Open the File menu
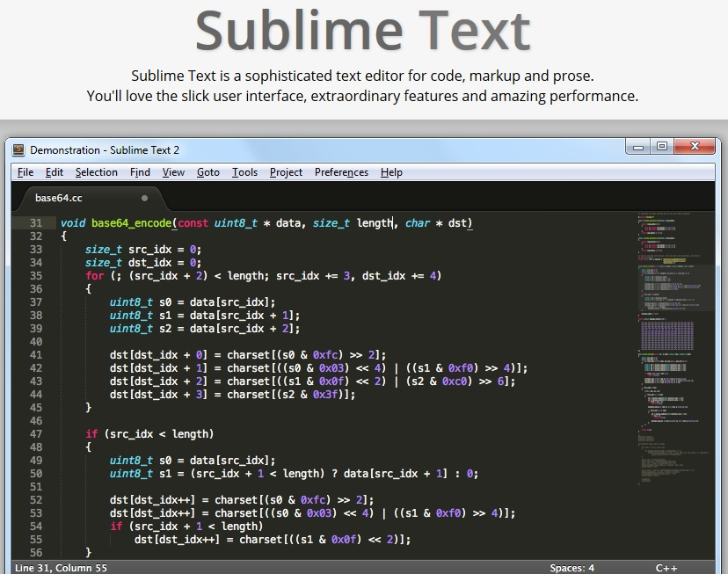 point(25,172)
